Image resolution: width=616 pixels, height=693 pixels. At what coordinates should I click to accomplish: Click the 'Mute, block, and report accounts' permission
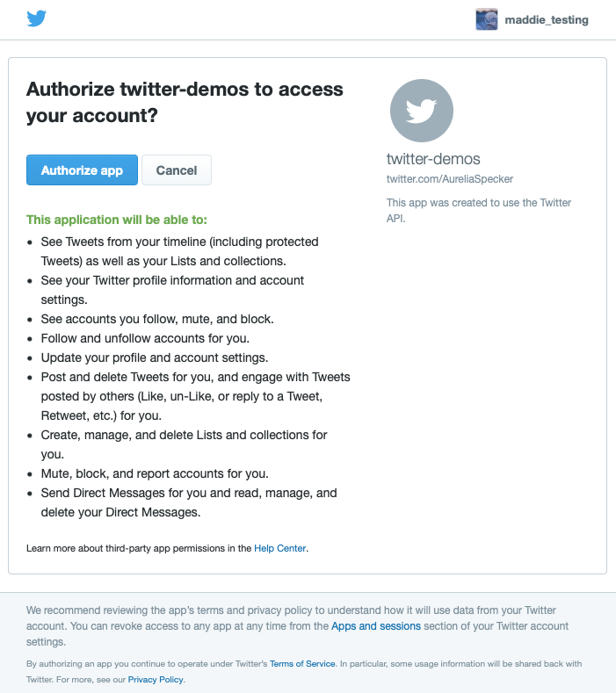pyautogui.click(x=155, y=473)
